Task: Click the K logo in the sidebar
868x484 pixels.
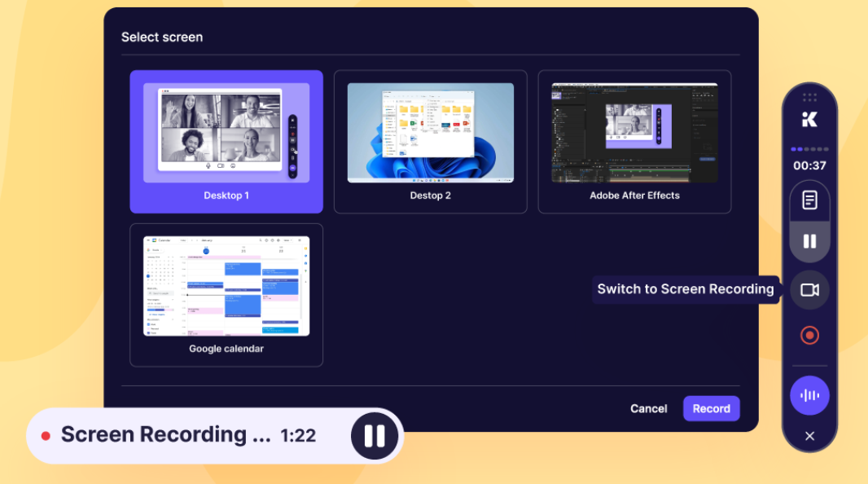Action: (x=809, y=119)
